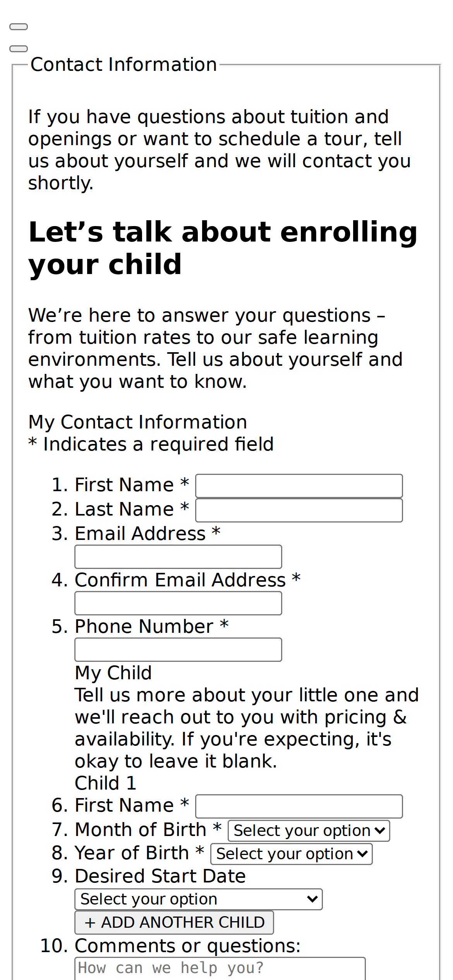Select the Phone Number input box
The width and height of the screenshot is (453, 980).
tap(178, 649)
